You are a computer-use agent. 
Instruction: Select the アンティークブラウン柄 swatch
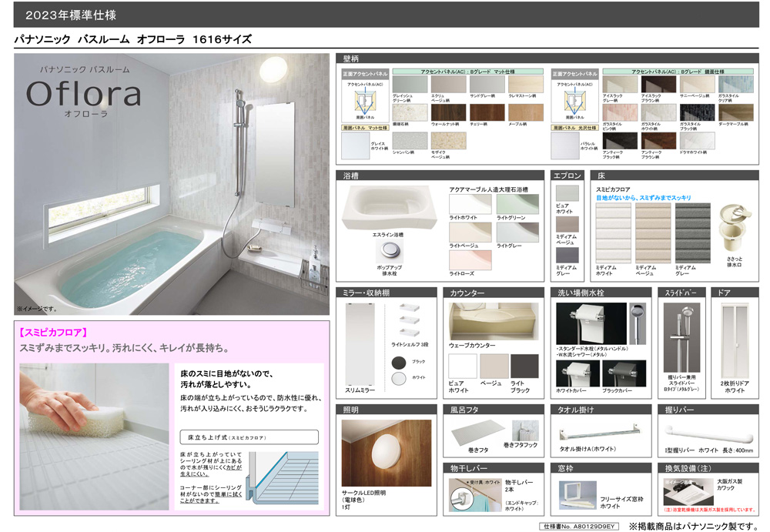[658, 141]
